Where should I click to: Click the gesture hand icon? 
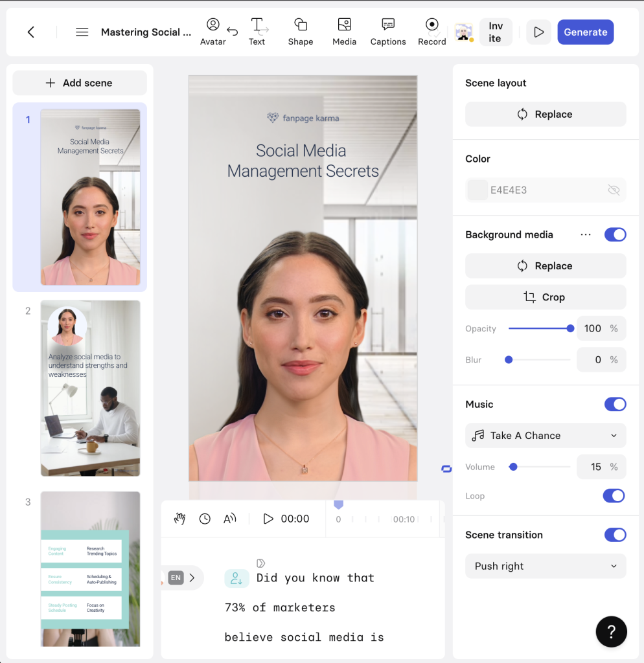[x=180, y=519]
